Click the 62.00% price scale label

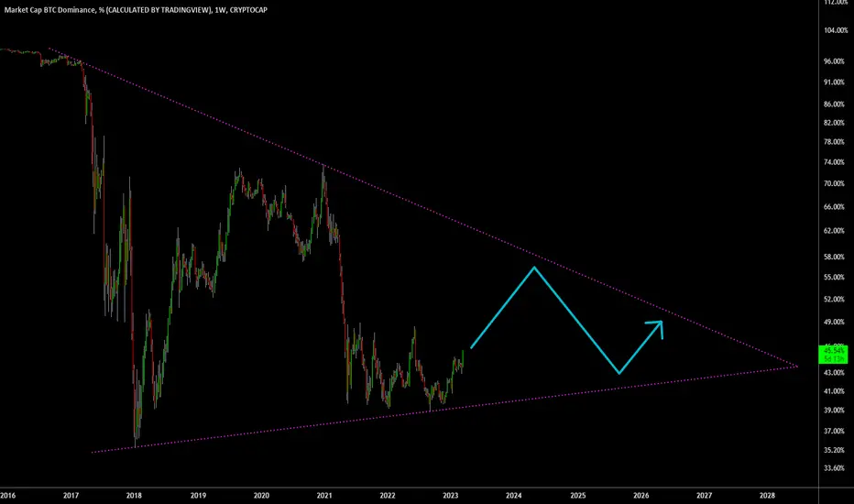point(835,231)
